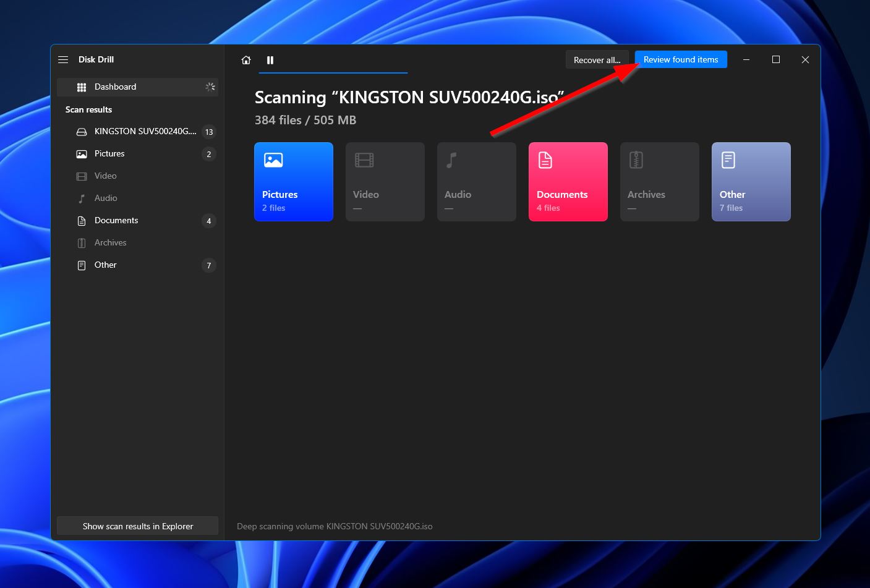Click Recover all... button
870x588 pixels.
tap(597, 60)
